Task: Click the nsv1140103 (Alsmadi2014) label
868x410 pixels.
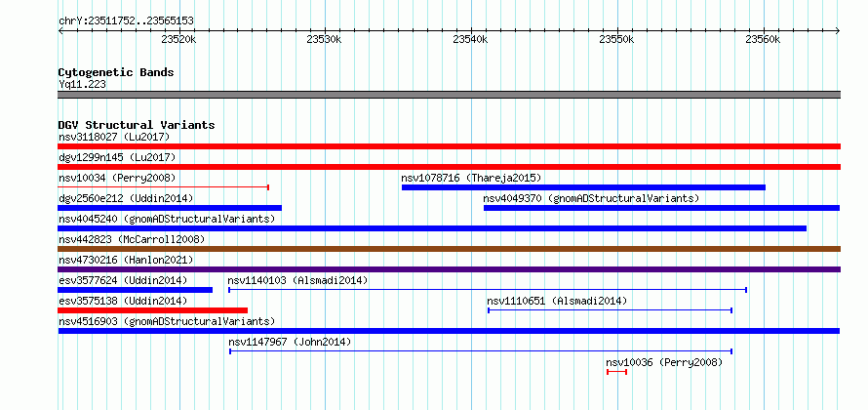Action: (297, 280)
